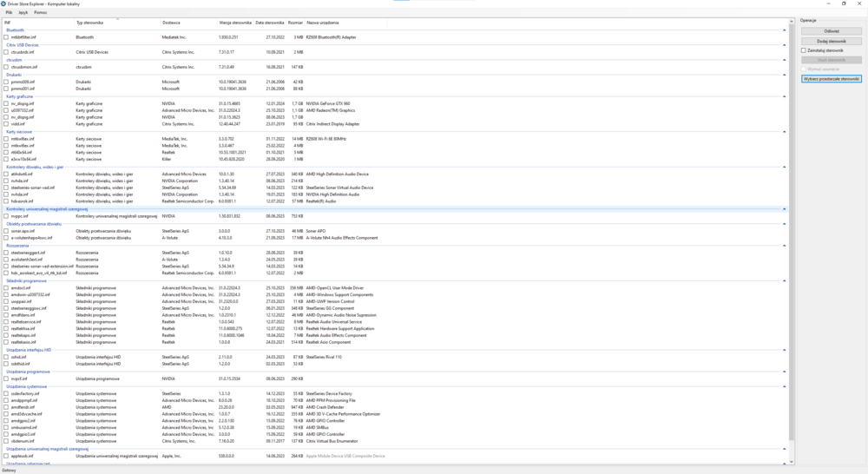The image size is (868, 474).
Task: Check the u0397332.inf driver checkbox
Action: pos(6,110)
